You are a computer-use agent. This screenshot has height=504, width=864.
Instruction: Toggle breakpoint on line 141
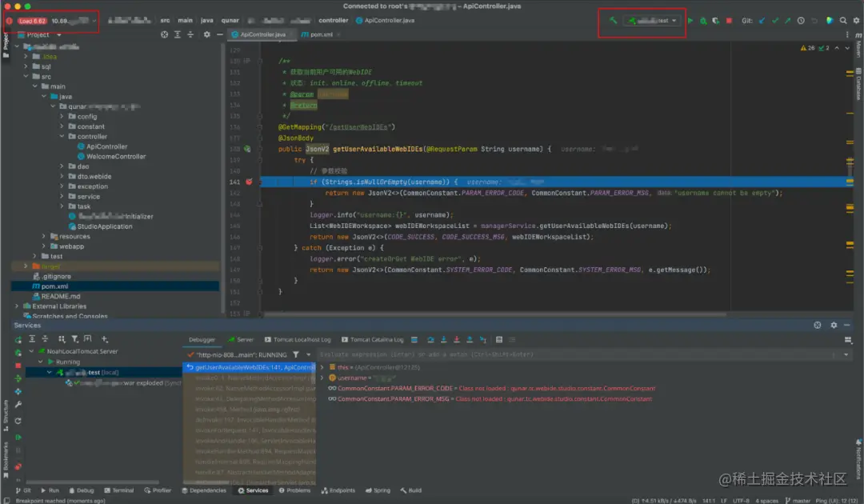(x=249, y=182)
